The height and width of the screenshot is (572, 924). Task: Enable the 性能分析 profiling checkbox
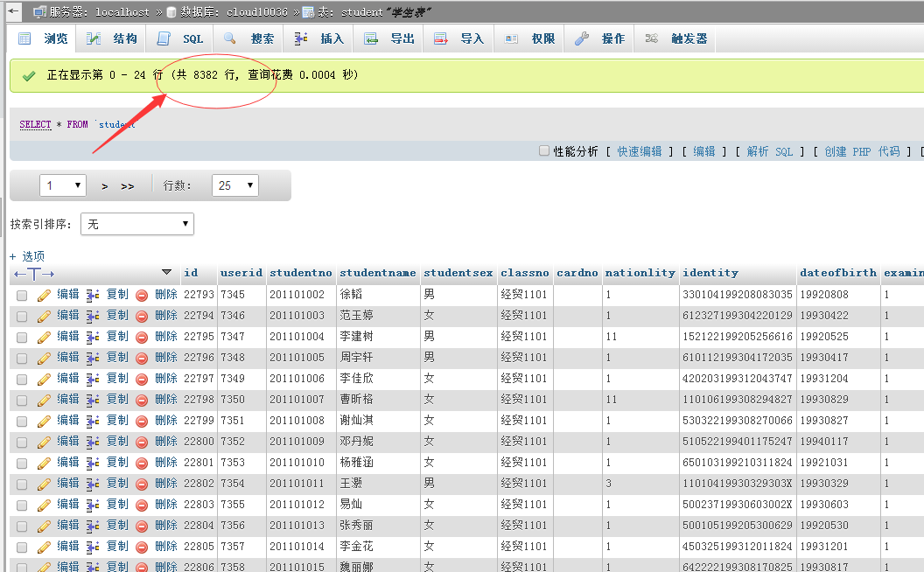(x=544, y=150)
